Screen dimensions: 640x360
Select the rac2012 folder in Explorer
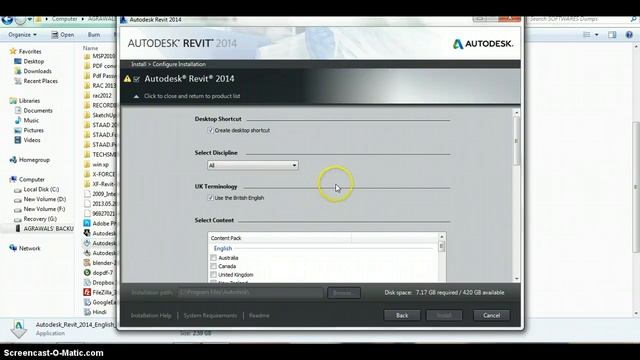point(98,95)
